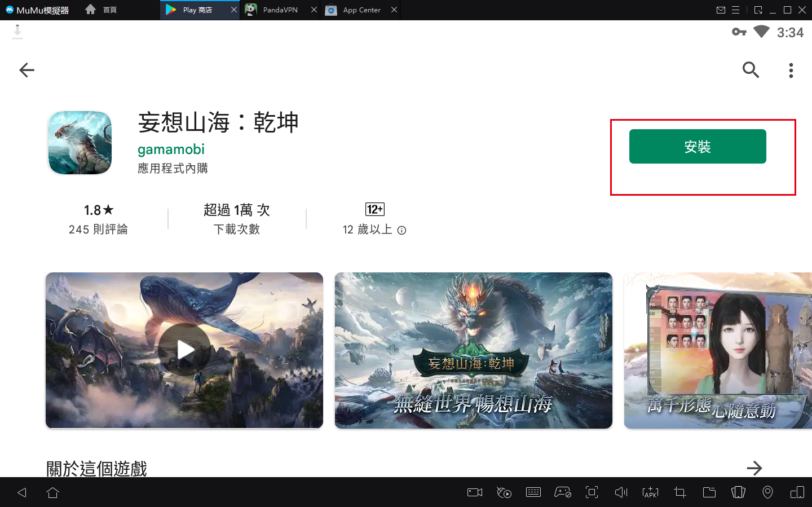This screenshot has width=812, height=507.
Task: Open the virtual location pin tool
Action: (x=767, y=492)
